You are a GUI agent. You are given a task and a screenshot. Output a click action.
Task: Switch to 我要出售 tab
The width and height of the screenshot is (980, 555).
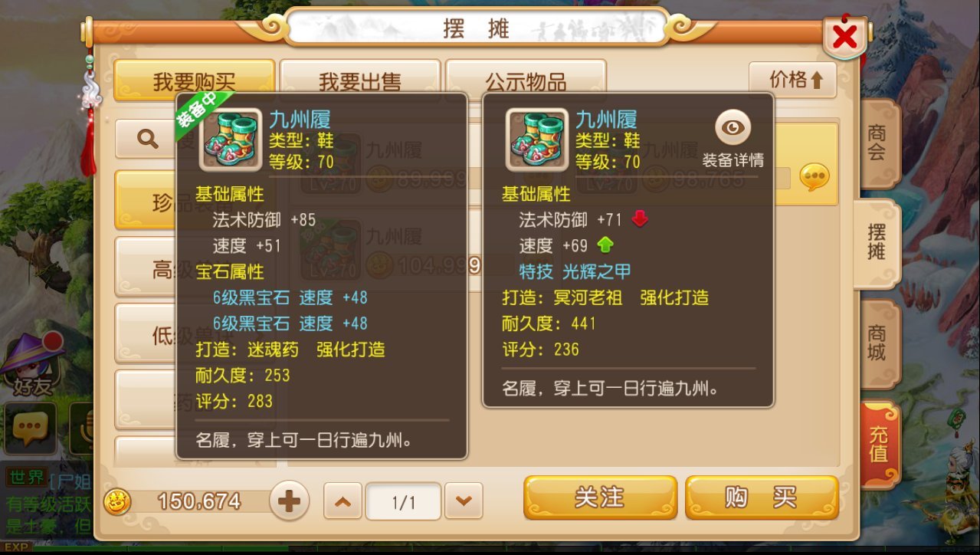(x=360, y=80)
